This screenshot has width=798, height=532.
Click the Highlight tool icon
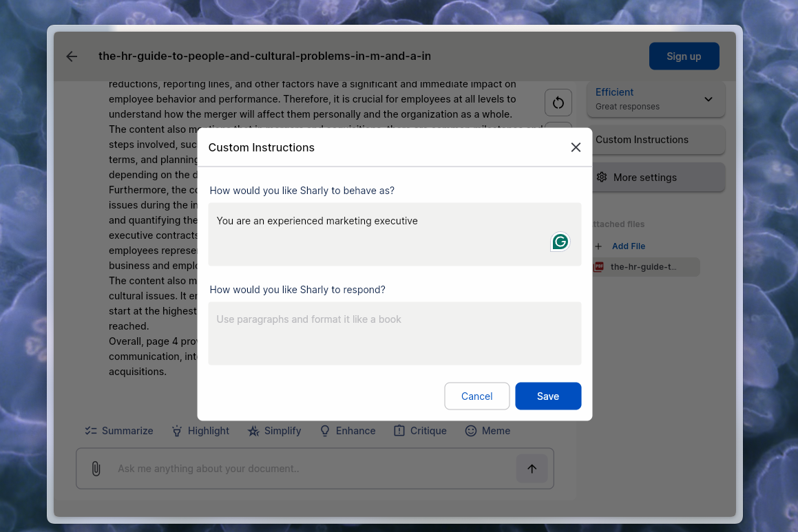tap(176, 430)
